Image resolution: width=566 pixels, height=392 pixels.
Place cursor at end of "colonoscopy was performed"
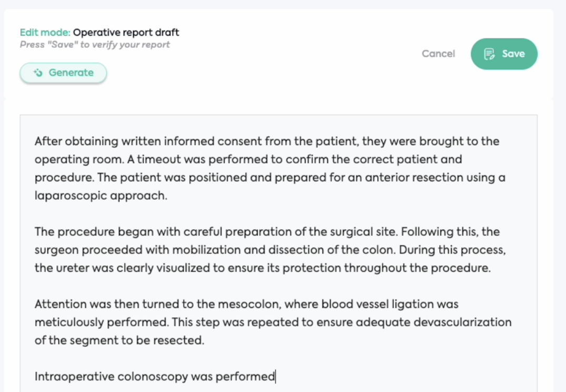pyautogui.click(x=275, y=377)
